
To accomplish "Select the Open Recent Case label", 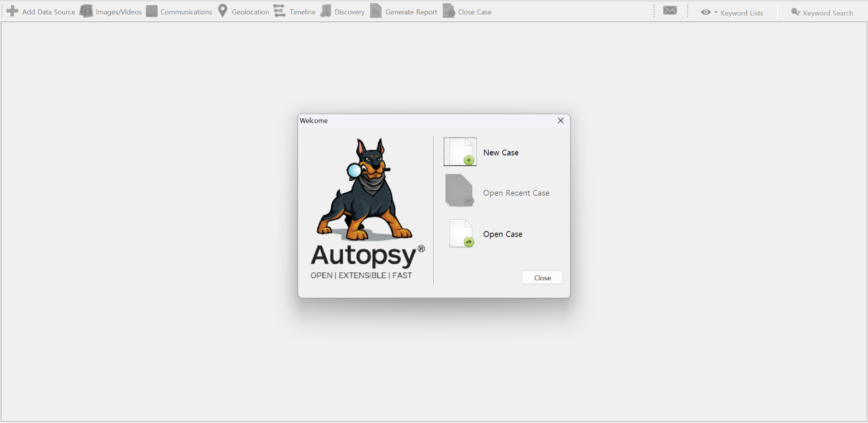I will [516, 193].
